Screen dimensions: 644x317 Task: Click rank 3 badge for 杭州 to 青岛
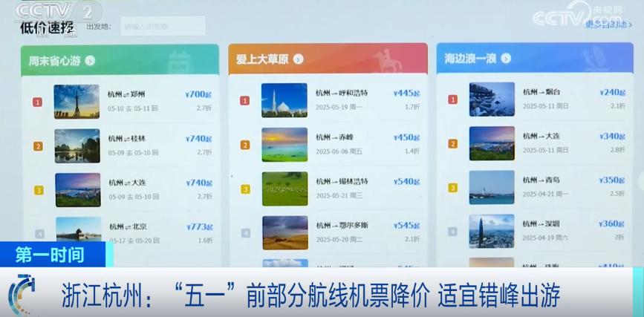point(452,188)
